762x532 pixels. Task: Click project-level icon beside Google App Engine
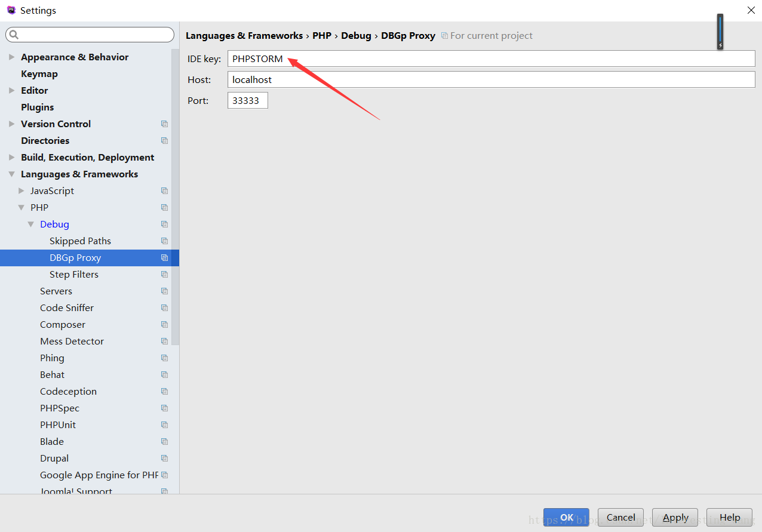click(164, 475)
